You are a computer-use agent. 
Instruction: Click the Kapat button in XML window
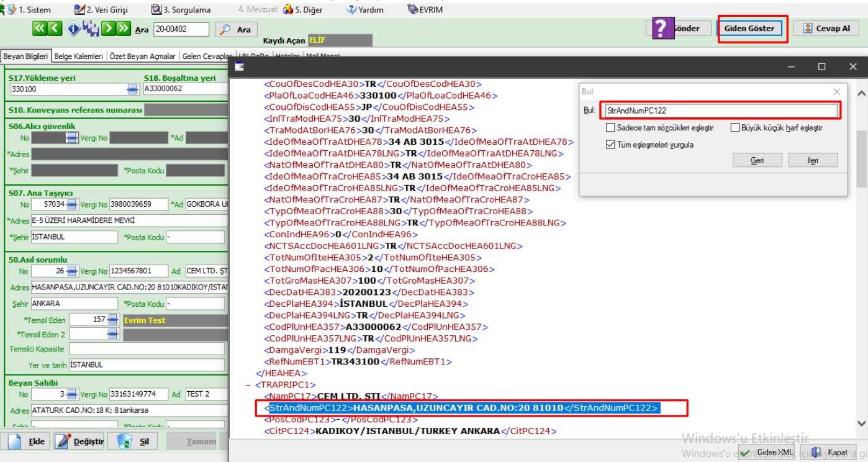tap(829, 452)
